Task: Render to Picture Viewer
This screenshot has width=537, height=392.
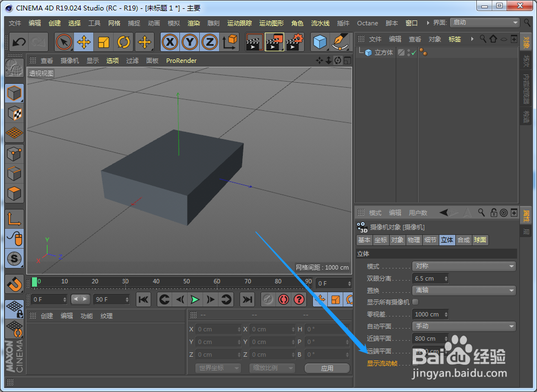Action: 274,42
